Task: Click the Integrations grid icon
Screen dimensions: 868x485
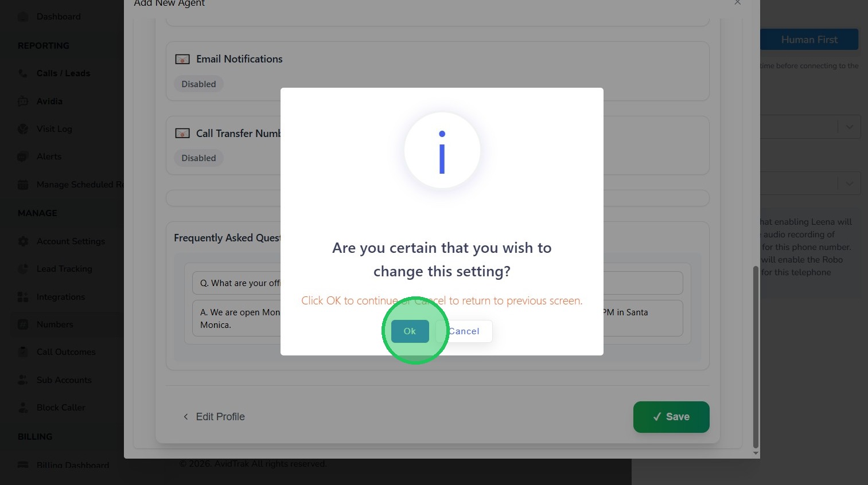Action: (x=23, y=297)
